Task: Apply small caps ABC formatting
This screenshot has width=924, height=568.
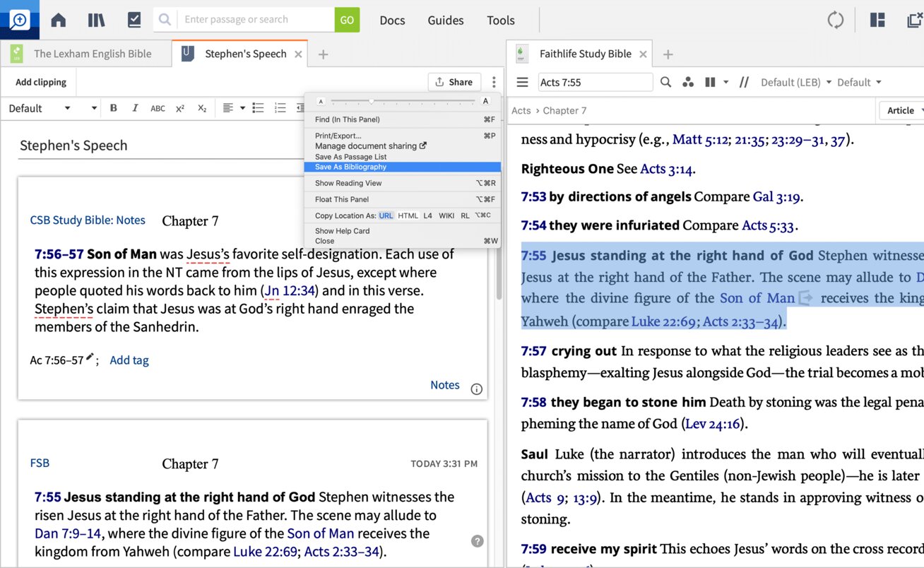Action: 158,108
